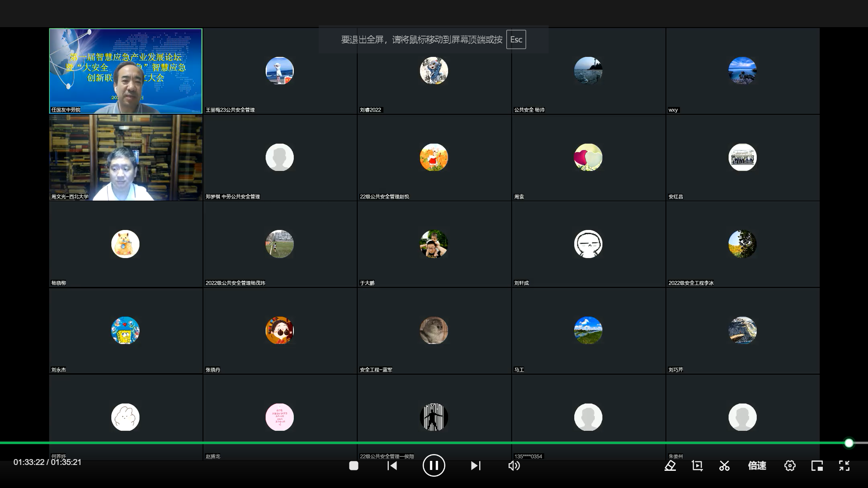Click the green progress bar handle

849,443
